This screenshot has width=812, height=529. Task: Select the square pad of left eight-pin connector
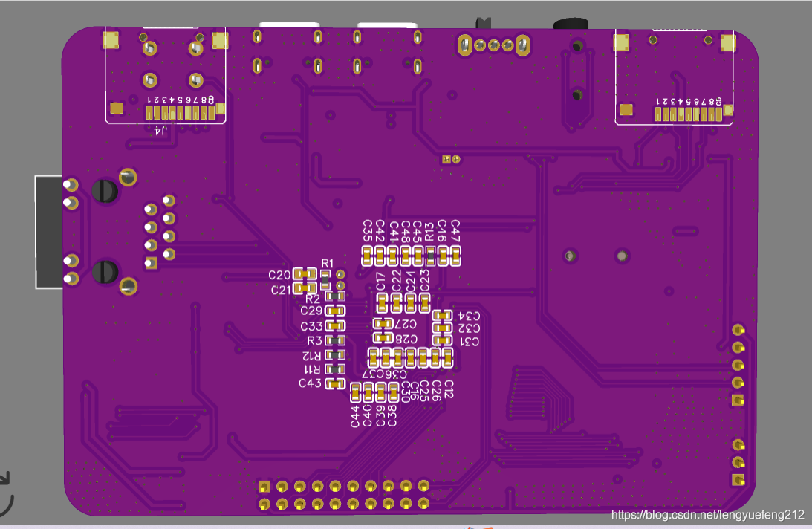click(x=152, y=264)
